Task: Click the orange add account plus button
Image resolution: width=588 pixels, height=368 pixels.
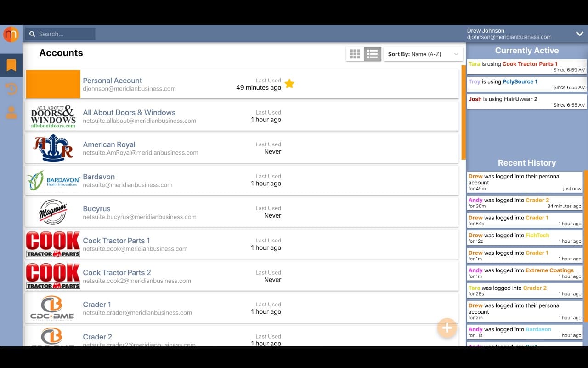Action: [447, 328]
